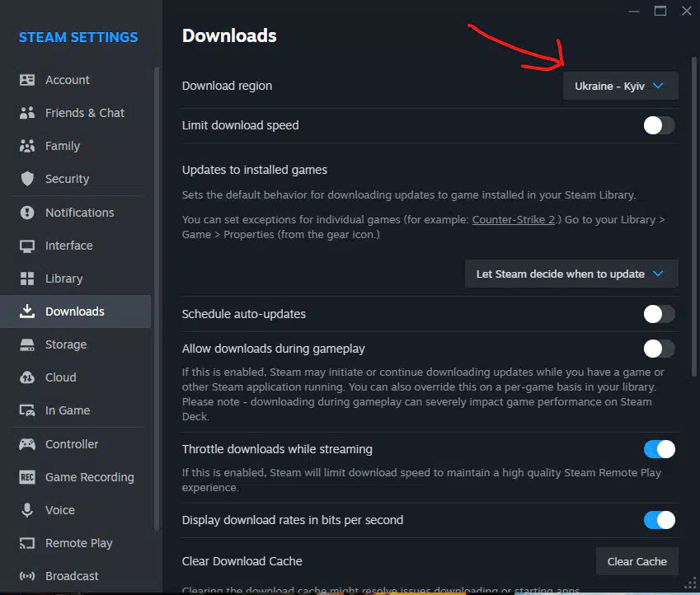
Task: Maximize the Steam Settings window
Action: [x=660, y=11]
